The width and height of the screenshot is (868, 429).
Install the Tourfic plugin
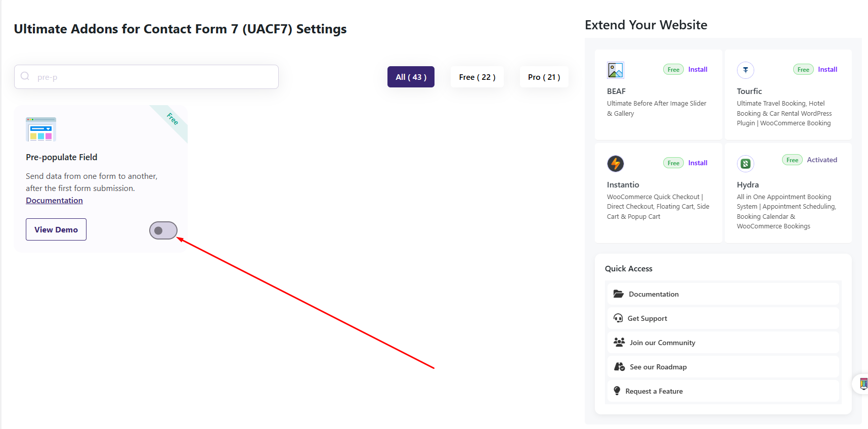pyautogui.click(x=828, y=70)
